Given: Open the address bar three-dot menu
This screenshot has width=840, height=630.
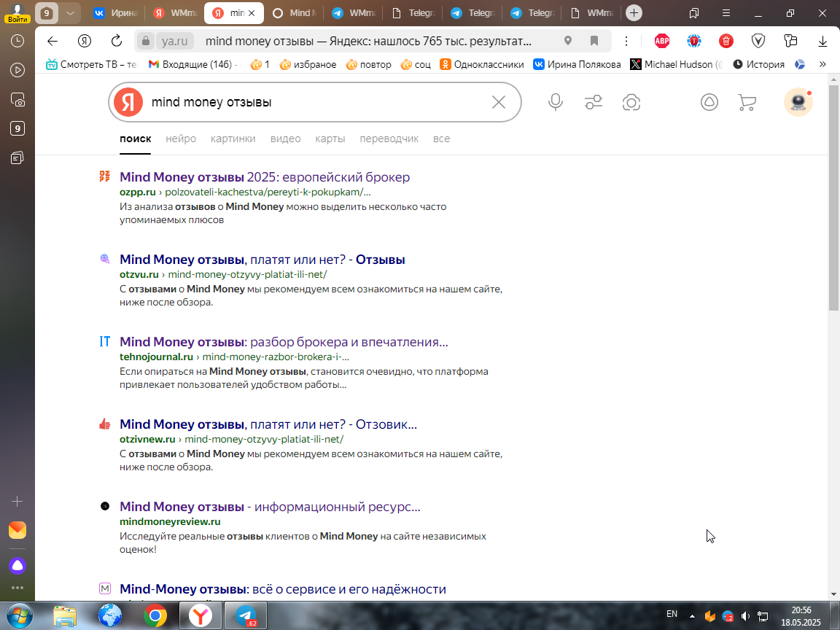Looking at the screenshot, I should [626, 41].
